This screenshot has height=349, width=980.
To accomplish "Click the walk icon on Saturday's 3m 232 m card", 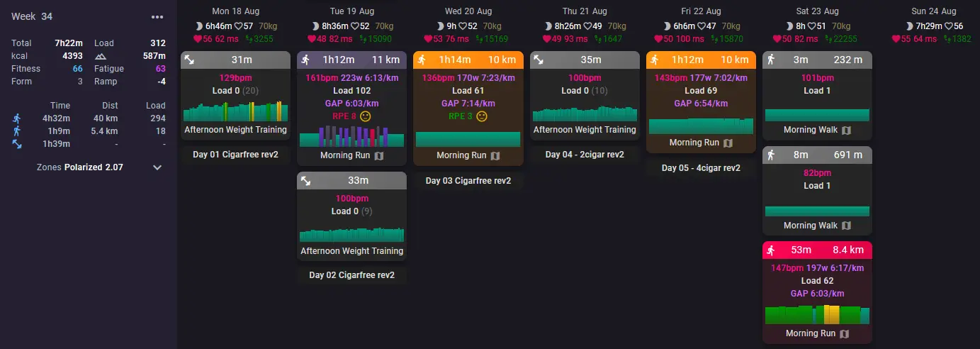I will 771,60.
